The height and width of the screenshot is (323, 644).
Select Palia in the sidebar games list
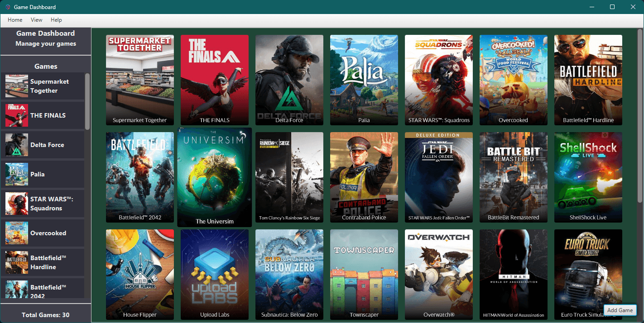pos(43,174)
